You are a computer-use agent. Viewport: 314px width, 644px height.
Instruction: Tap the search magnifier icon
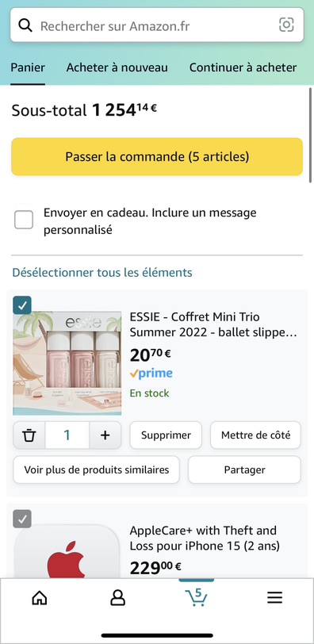coord(25,26)
